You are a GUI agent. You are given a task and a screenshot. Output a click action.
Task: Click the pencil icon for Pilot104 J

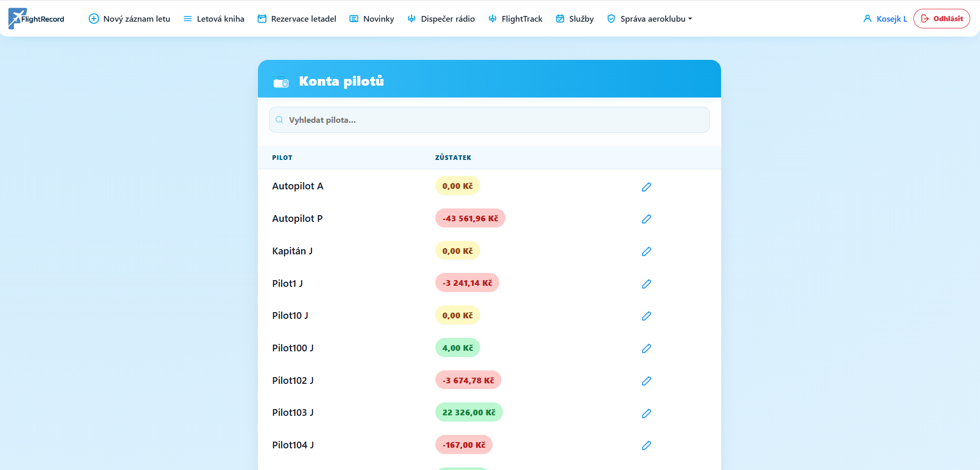[646, 445]
